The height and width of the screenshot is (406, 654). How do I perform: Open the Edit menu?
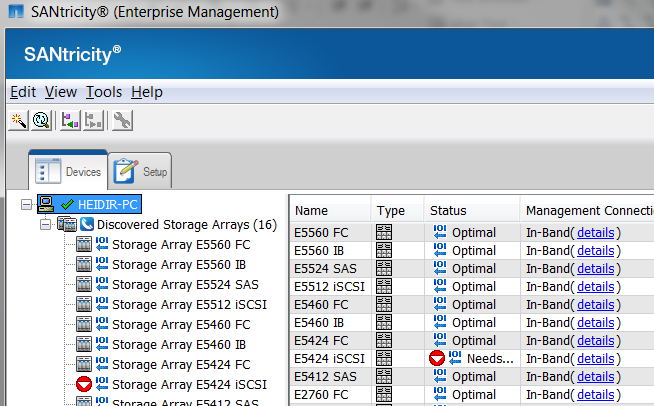(x=23, y=92)
